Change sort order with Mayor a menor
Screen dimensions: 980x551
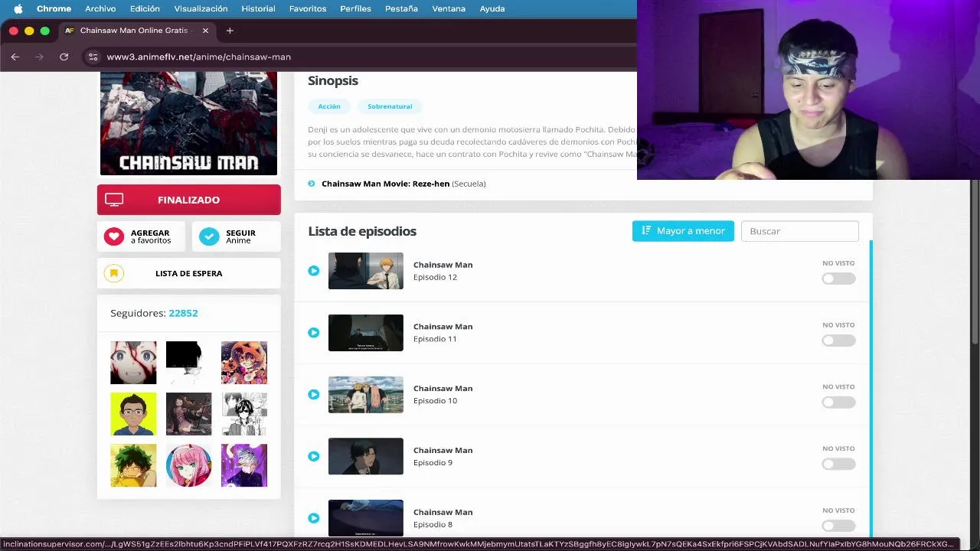[683, 231]
